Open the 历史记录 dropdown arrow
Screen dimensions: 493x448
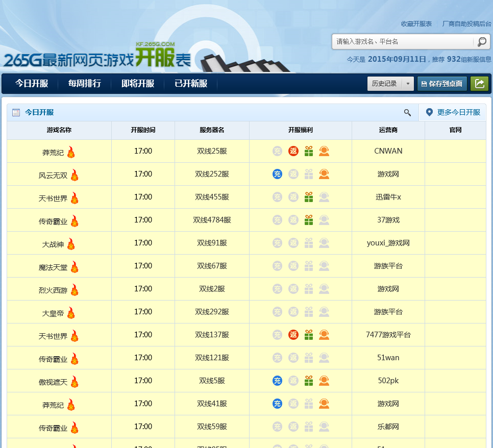[408, 84]
